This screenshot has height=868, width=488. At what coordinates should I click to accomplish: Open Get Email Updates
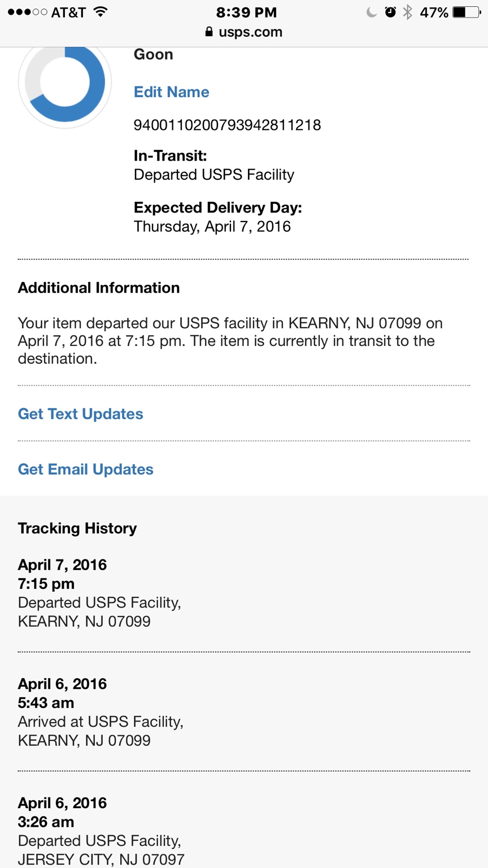click(86, 469)
